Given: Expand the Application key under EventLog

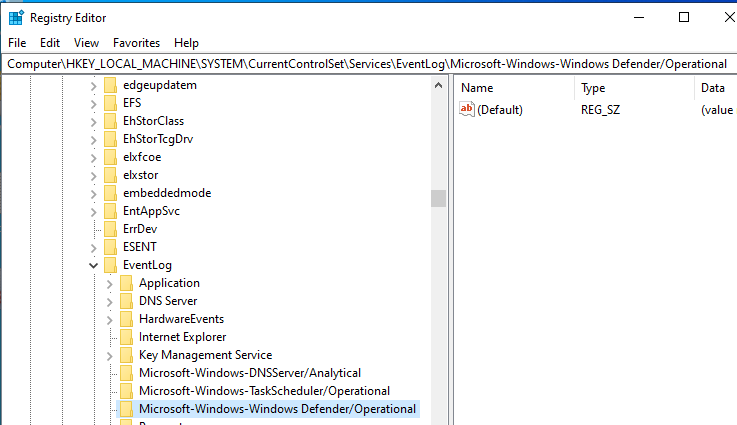Looking at the screenshot, I should tap(110, 284).
